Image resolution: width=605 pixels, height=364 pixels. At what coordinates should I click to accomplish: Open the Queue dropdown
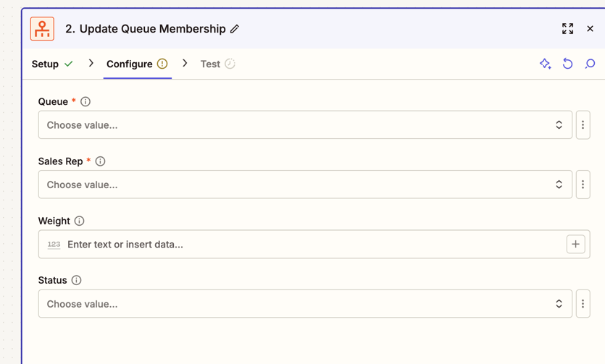[x=305, y=124]
